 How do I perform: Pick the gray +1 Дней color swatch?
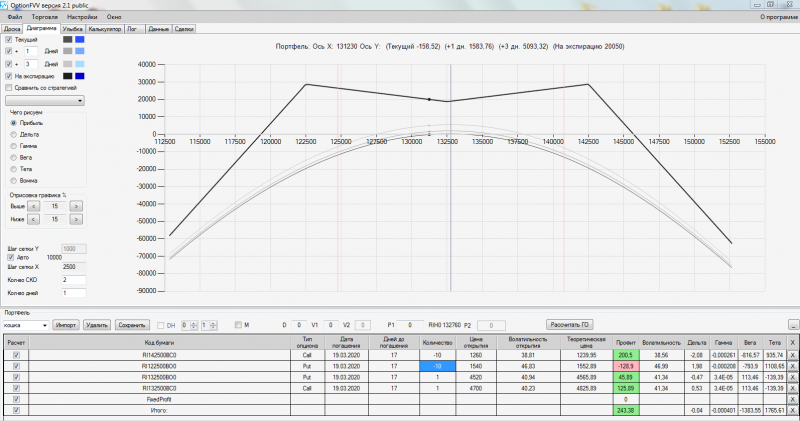coord(67,51)
